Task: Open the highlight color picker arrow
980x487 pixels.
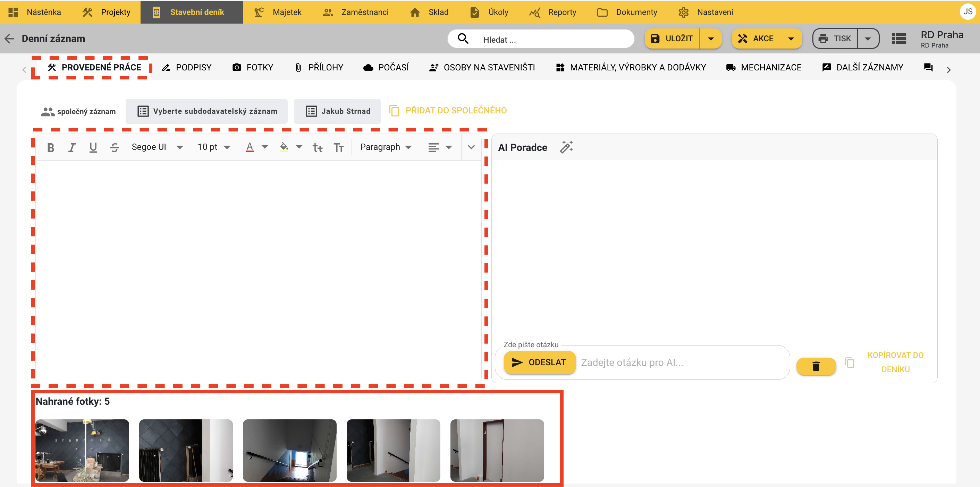Action: (299, 147)
